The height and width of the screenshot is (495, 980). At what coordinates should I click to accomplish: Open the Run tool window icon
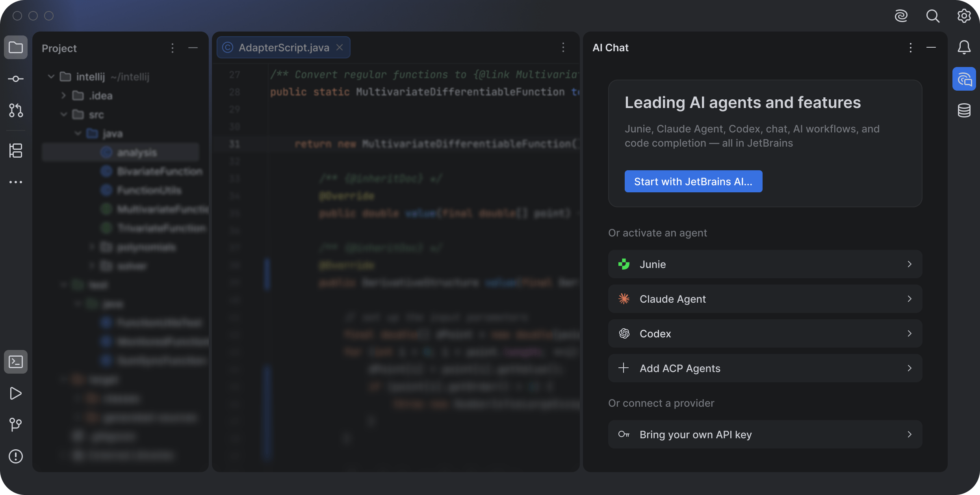pyautogui.click(x=16, y=393)
